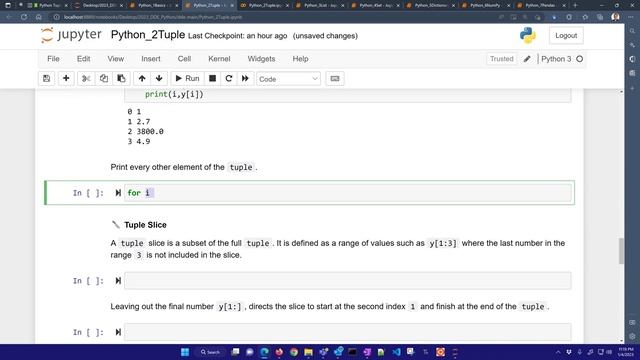Screen dimensions: 640x360
Task: Rename notebook via Python_2Tuple title
Action: coord(148,35)
